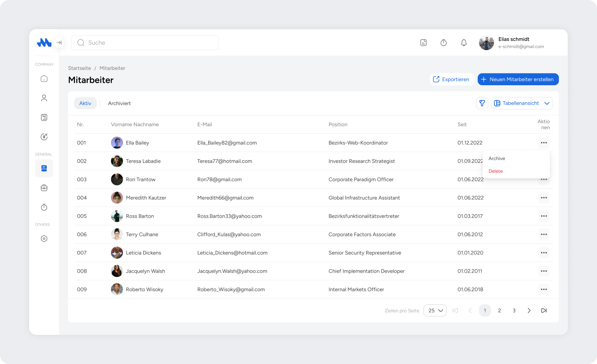Click into the Suche search field
Image resolution: width=597 pixels, height=364 pixels.
click(145, 43)
